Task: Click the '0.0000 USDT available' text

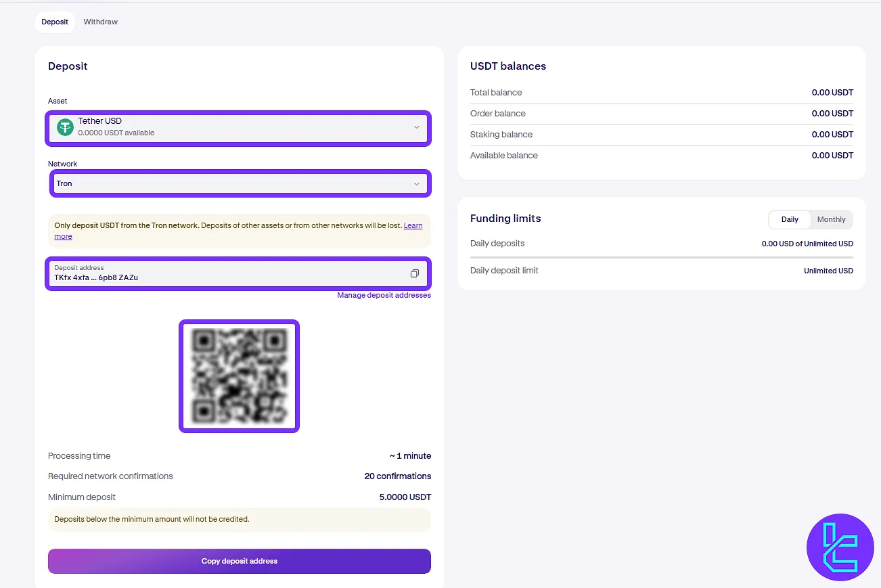Action: [116, 133]
